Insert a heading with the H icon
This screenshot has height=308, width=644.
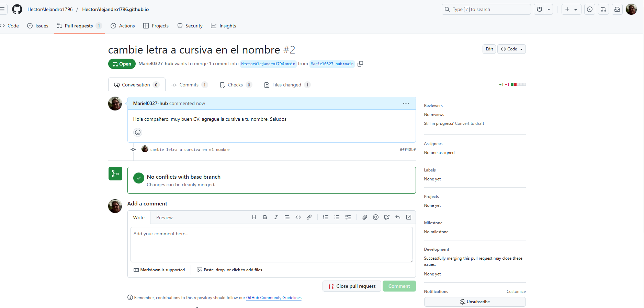[x=254, y=217]
